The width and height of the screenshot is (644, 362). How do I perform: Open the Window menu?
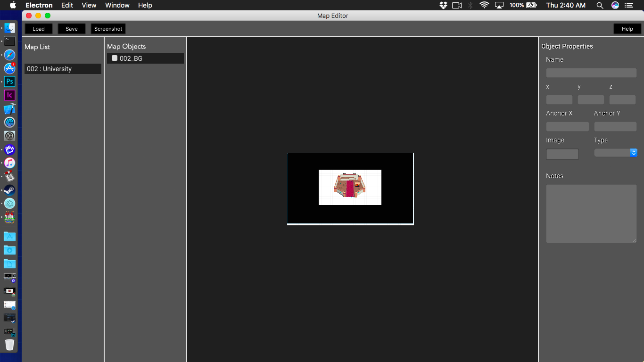(x=117, y=5)
